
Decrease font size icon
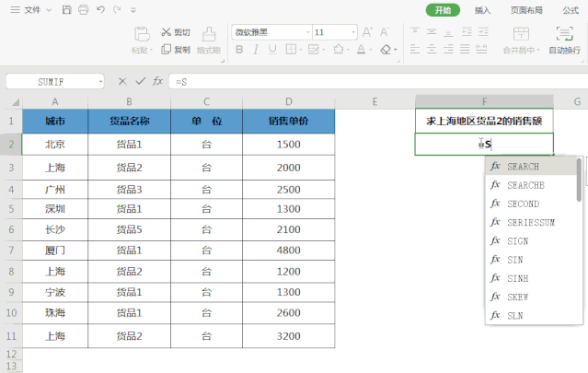click(x=385, y=32)
